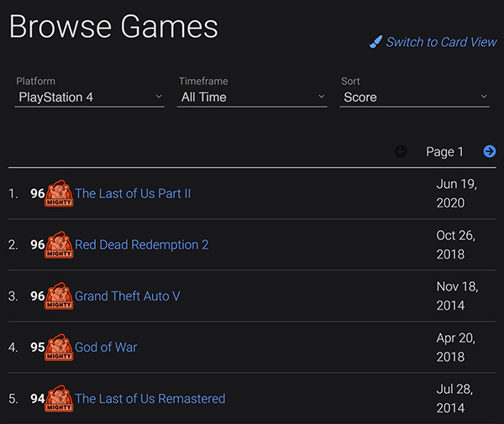Click the Oct 26, 2018 release date
Screen dimensions: 504x424
(x=455, y=245)
